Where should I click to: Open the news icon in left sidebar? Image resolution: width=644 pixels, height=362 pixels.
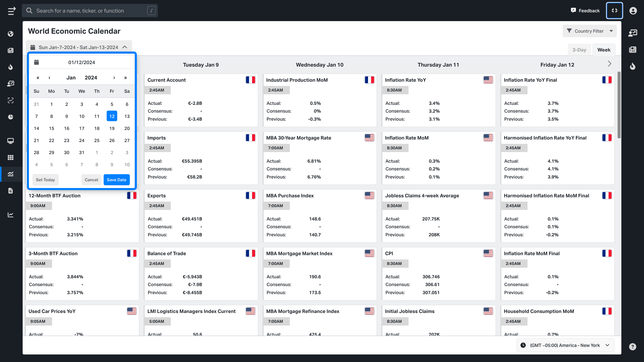point(11,51)
